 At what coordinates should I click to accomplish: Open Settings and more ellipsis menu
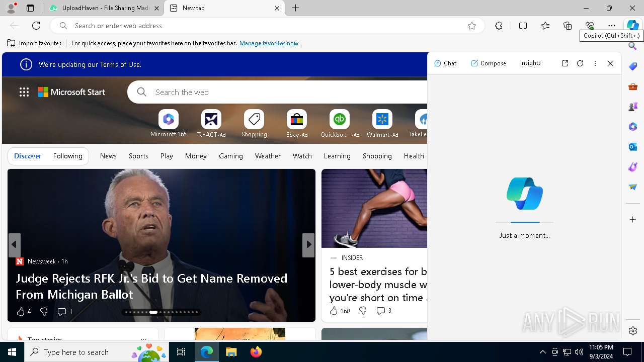tap(612, 26)
